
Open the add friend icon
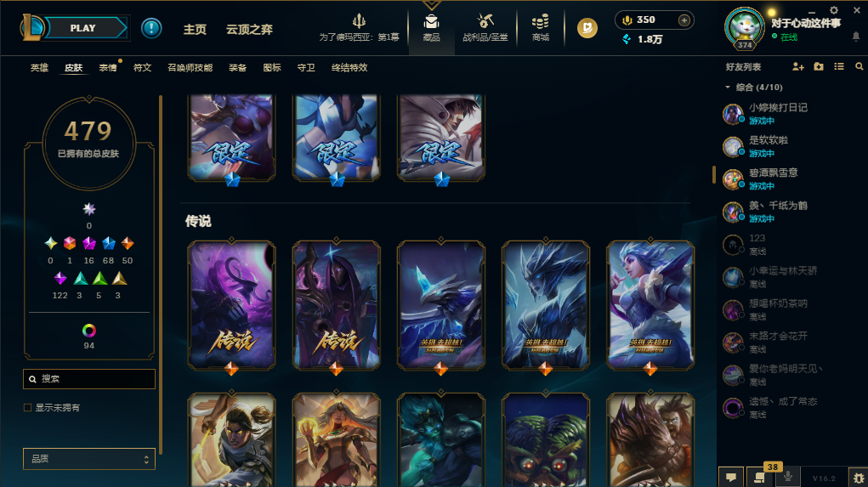797,67
